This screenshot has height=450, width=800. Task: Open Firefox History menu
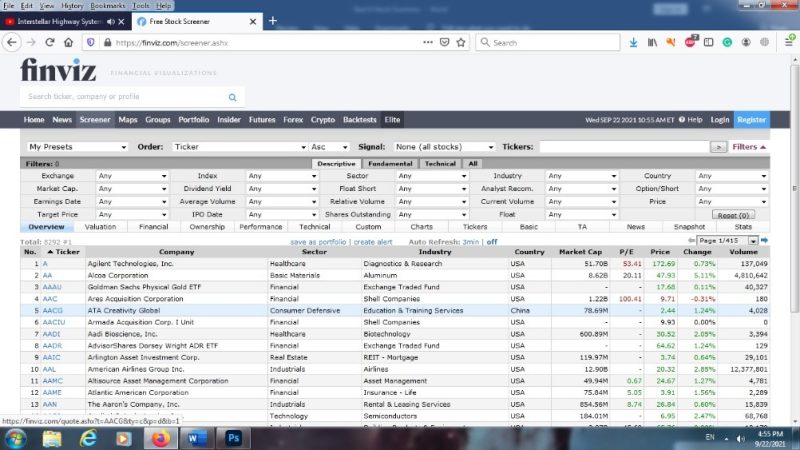click(x=72, y=6)
